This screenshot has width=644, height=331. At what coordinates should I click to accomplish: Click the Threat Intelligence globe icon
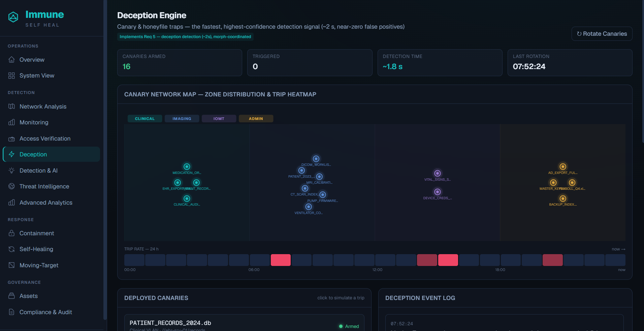click(x=11, y=186)
